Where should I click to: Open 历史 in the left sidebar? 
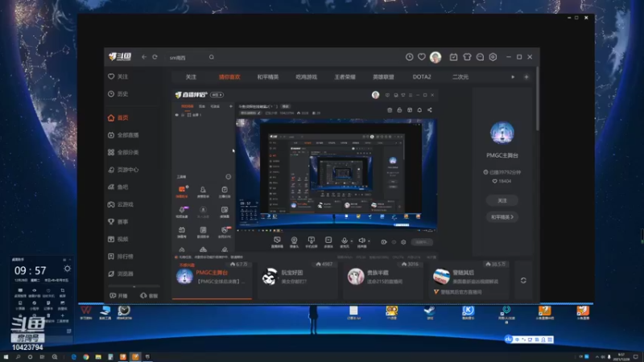(118, 94)
